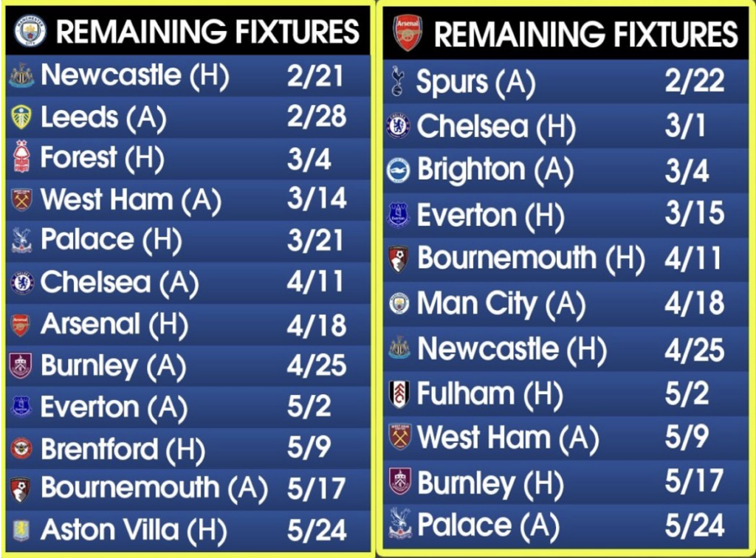Select the Leeds United crest icon
The image size is (756, 558).
click(21, 117)
